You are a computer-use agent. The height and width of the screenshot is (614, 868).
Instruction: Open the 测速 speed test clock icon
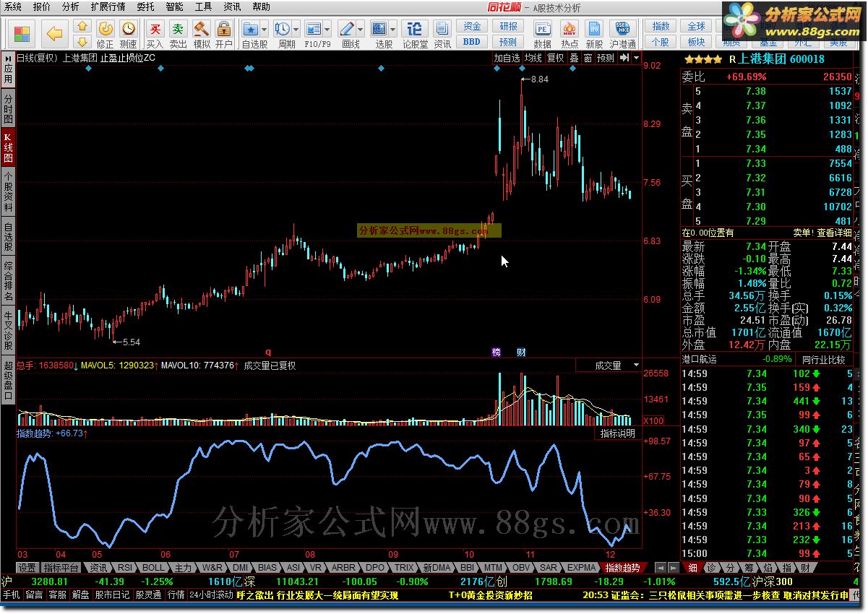click(x=129, y=34)
